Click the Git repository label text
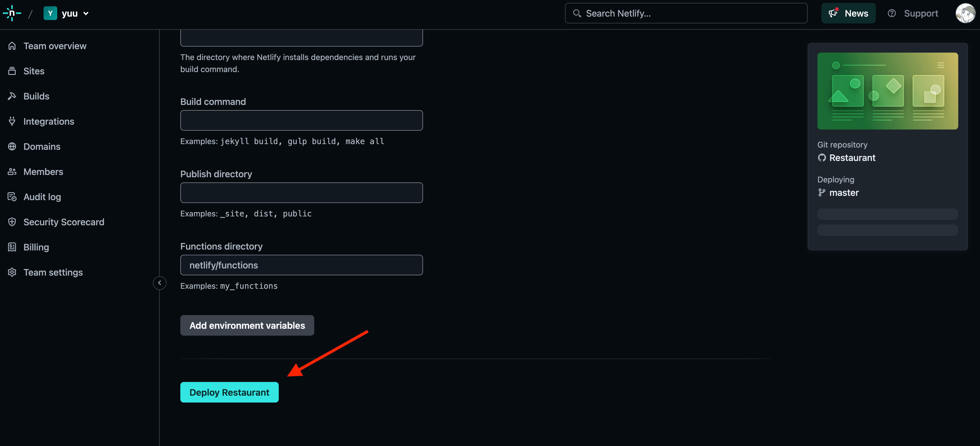Viewport: 980px width, 446px height. pyautogui.click(x=842, y=145)
